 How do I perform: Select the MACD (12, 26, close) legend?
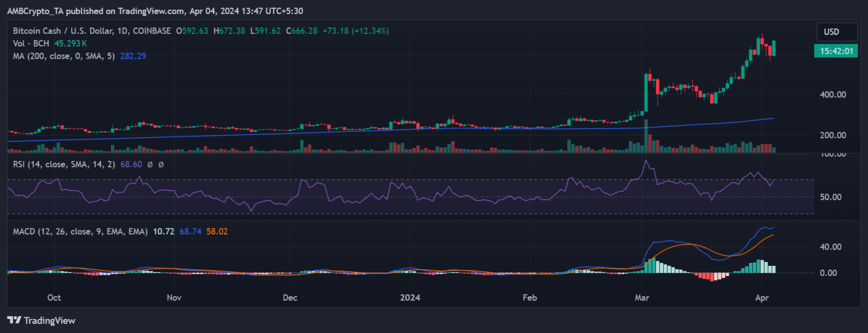[77, 231]
